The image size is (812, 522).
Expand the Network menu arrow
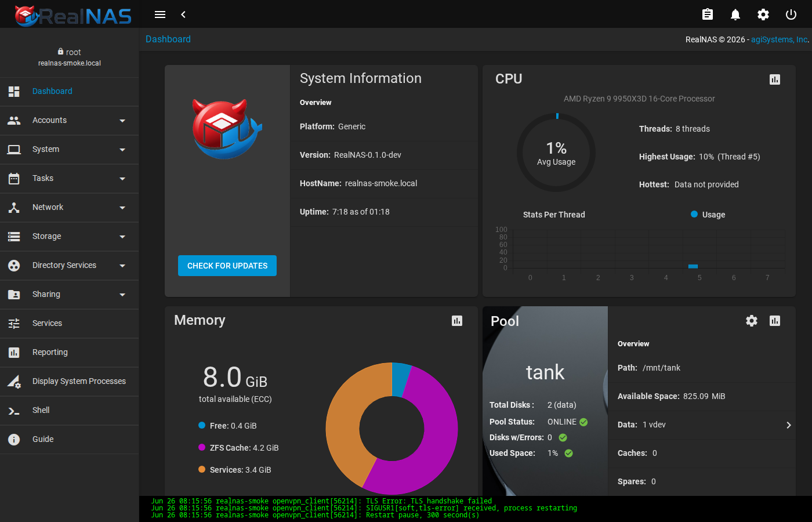122,208
